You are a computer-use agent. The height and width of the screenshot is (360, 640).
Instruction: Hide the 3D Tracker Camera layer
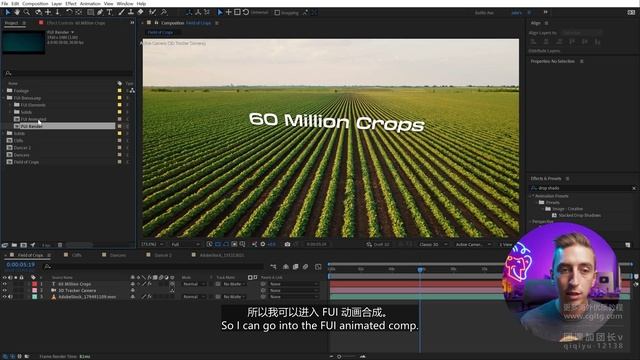4,290
